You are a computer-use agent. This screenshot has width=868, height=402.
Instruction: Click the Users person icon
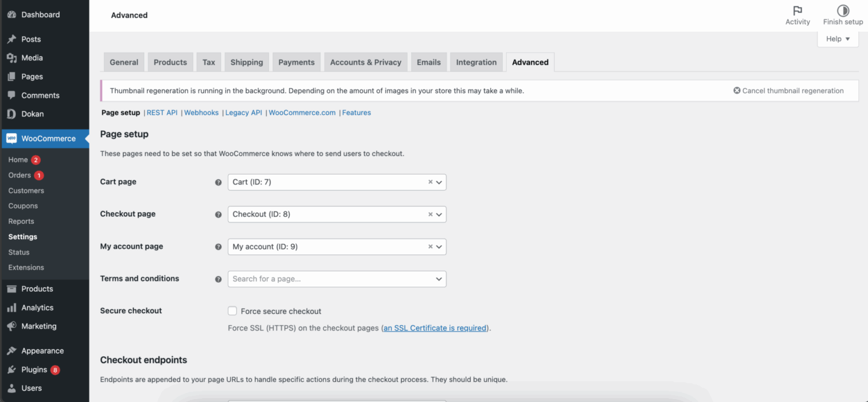pyautogui.click(x=11, y=388)
